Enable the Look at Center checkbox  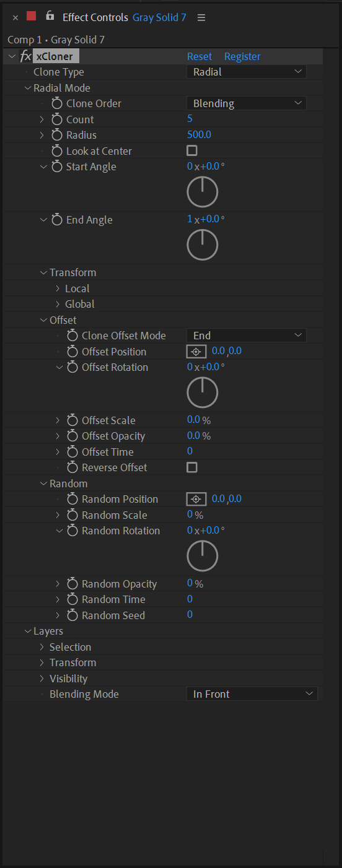(192, 150)
